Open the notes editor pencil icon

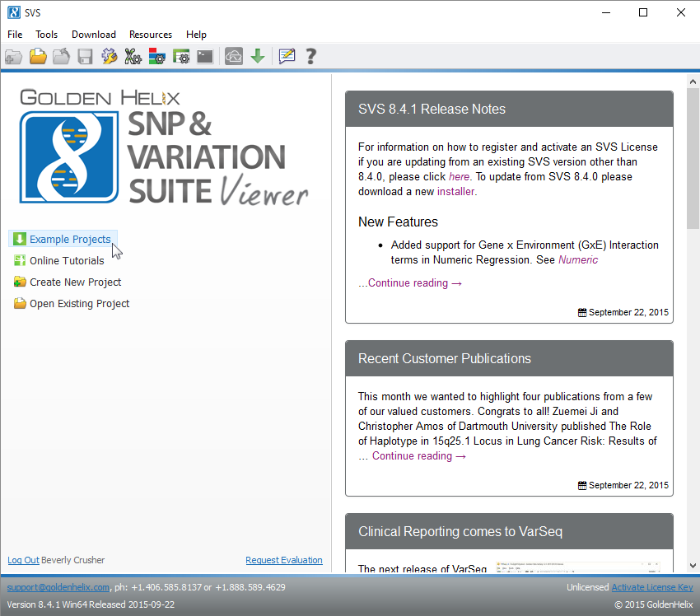[x=287, y=56]
